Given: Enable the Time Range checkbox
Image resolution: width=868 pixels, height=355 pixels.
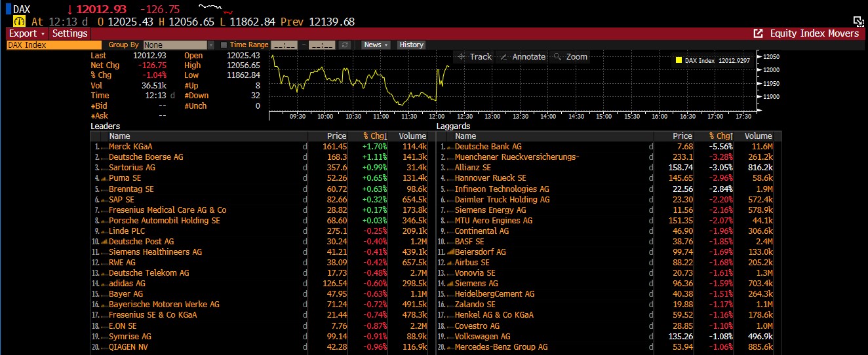Looking at the screenshot, I should (x=224, y=45).
